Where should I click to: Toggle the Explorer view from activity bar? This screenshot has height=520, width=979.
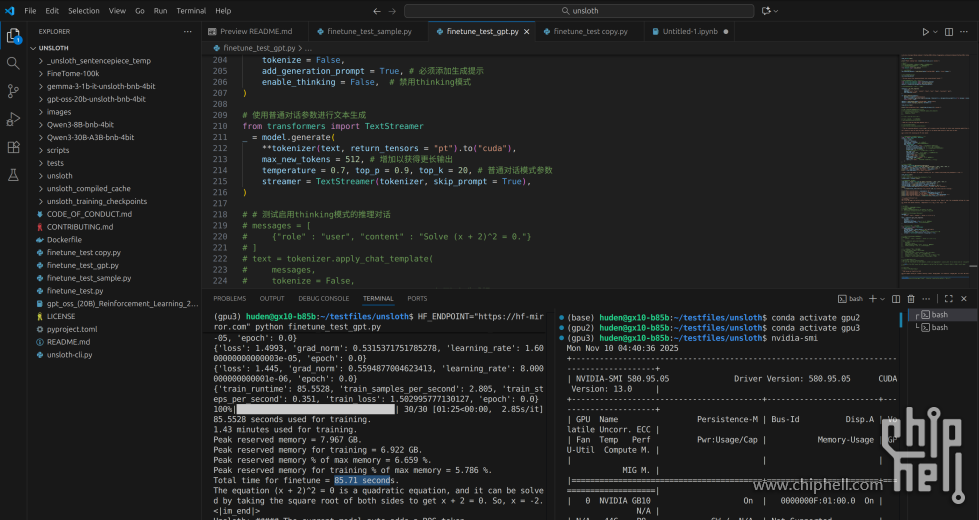point(13,36)
